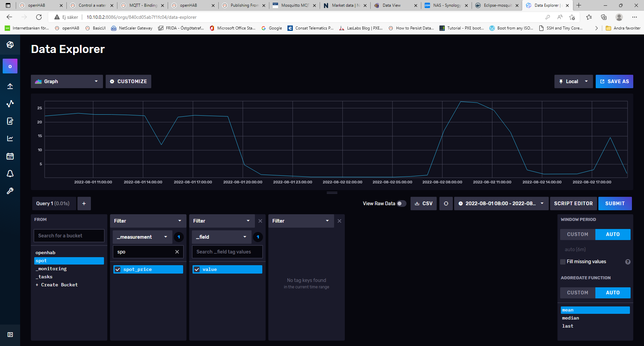This screenshot has width=644, height=346.
Task: Open Alerts via the sidebar bell icon
Action: tap(10, 173)
